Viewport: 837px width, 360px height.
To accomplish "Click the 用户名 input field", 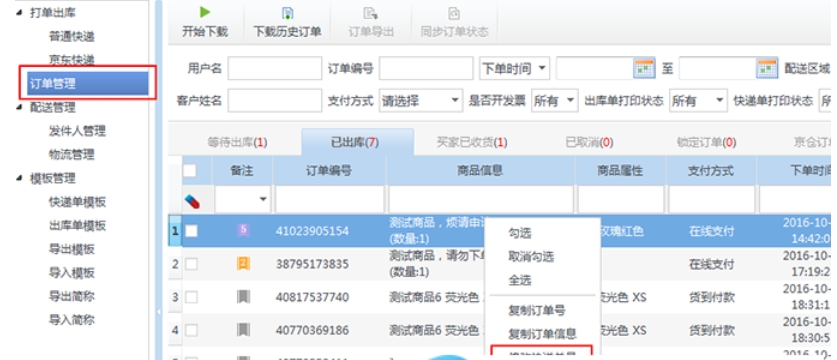I will [275, 68].
